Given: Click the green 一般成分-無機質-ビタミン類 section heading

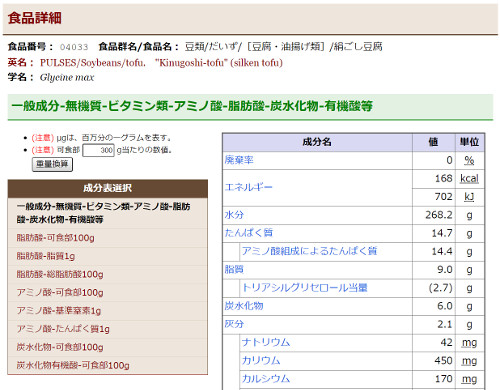Looking at the screenshot, I should tap(192, 106).
